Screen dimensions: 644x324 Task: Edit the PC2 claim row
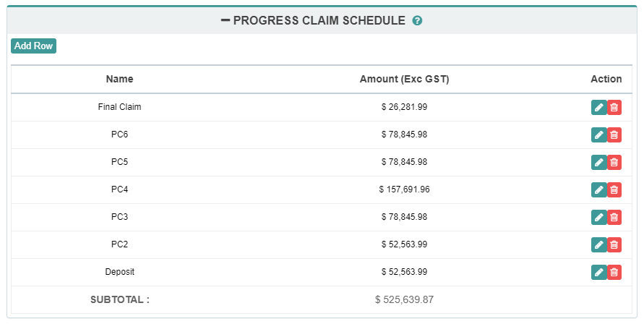(x=598, y=244)
